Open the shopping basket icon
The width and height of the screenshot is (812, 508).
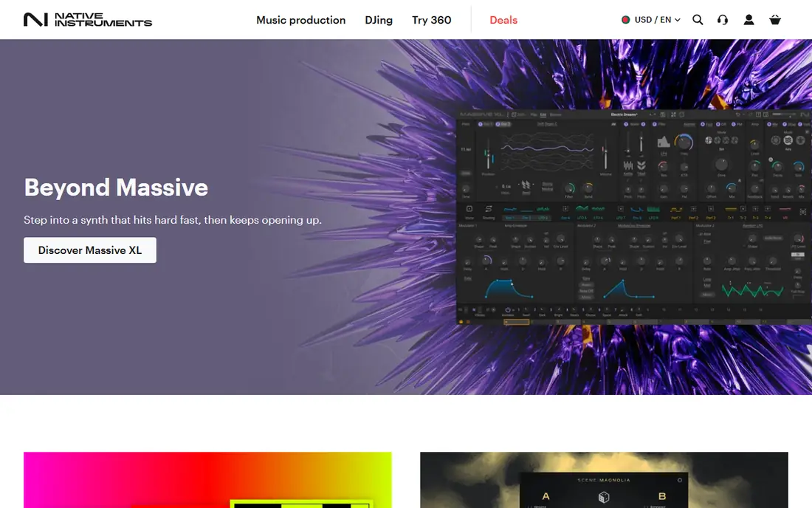coord(774,20)
